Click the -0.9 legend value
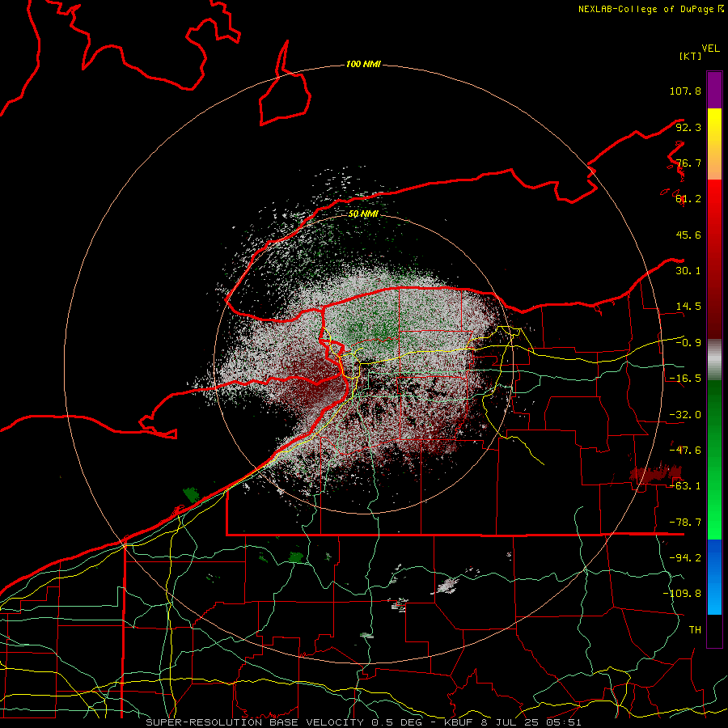The image size is (728, 728). point(688,343)
